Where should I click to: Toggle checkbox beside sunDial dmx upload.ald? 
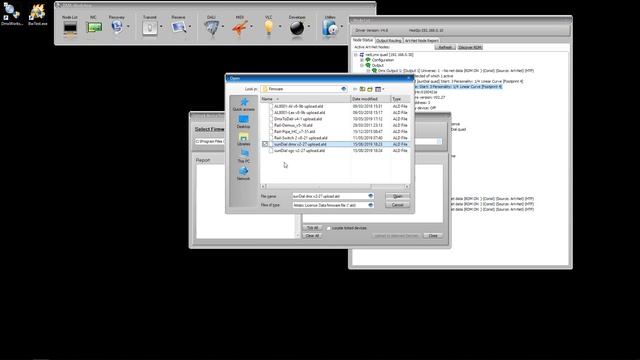point(265,144)
